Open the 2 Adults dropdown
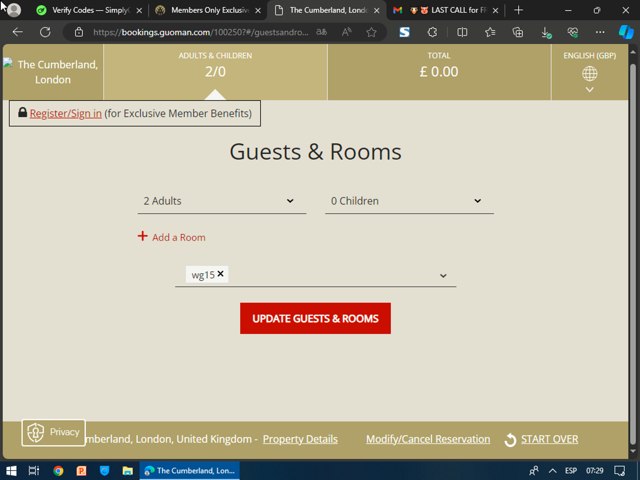640x480 pixels. pyautogui.click(x=222, y=201)
